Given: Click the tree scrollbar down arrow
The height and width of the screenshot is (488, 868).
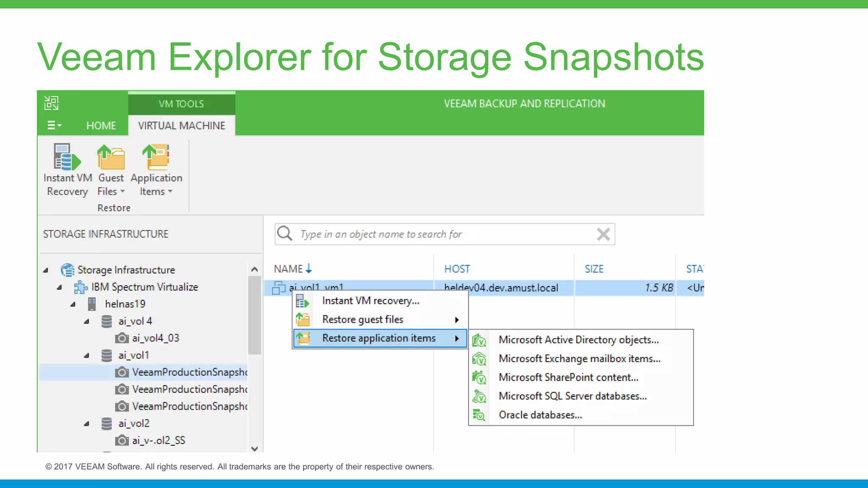Looking at the screenshot, I should coord(254,449).
